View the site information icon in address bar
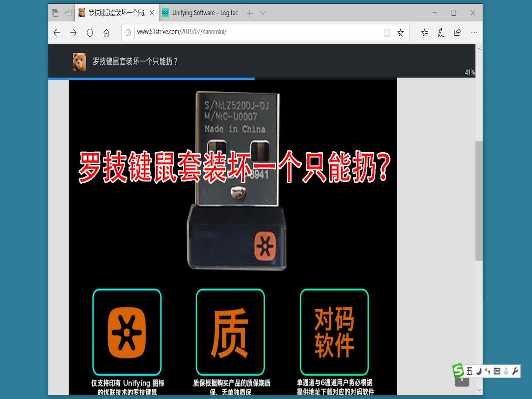 point(128,33)
